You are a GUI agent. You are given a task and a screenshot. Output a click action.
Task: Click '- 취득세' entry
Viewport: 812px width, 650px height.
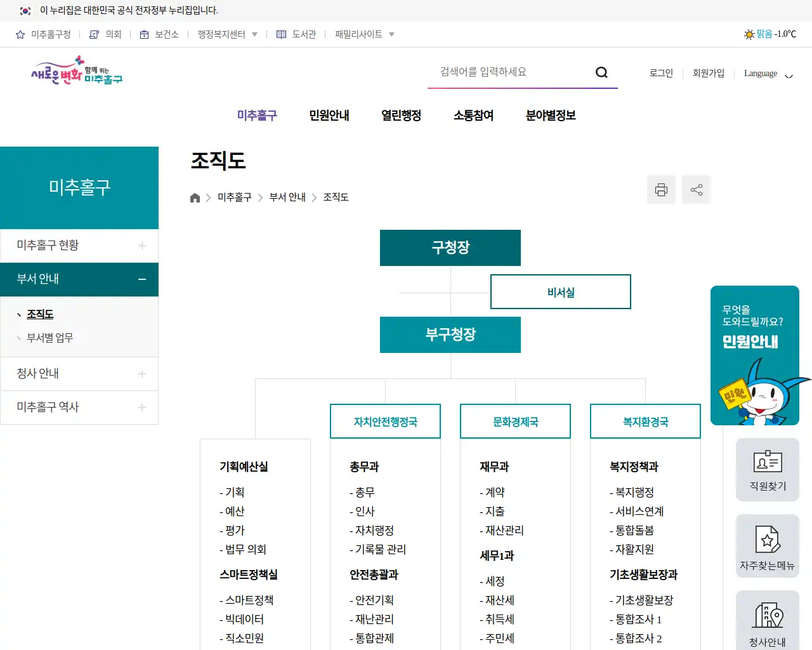[x=497, y=619]
